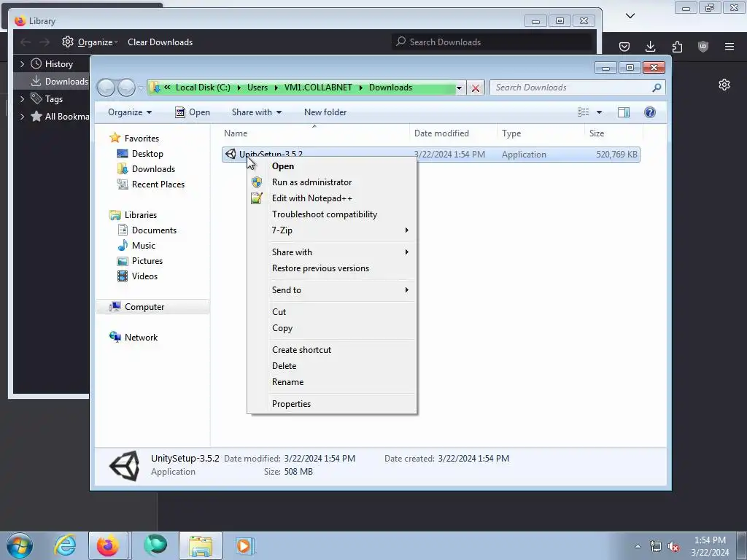This screenshot has width=747, height=560.
Task: Open Videos library
Action: 144,276
